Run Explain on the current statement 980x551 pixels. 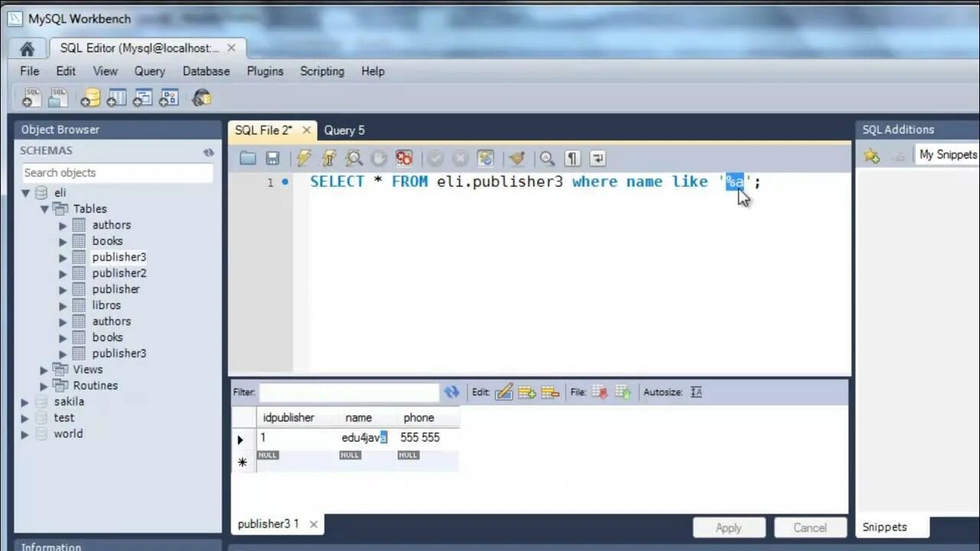pos(354,158)
